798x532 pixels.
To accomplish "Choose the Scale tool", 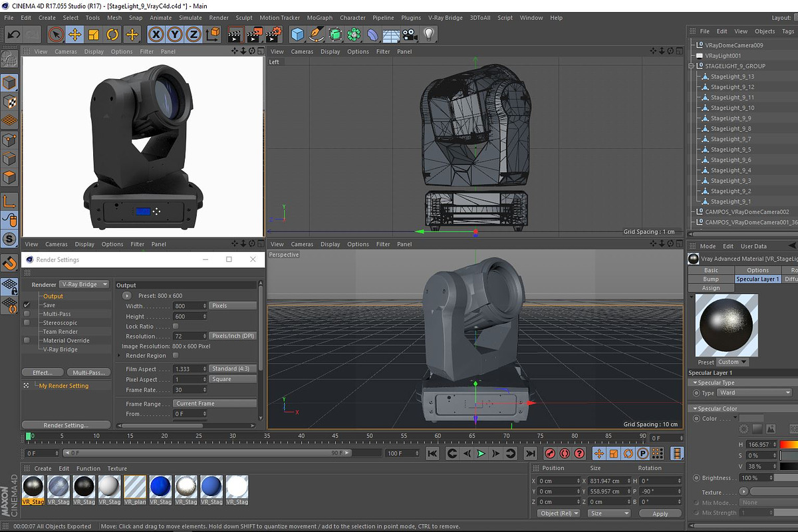I will (94, 35).
